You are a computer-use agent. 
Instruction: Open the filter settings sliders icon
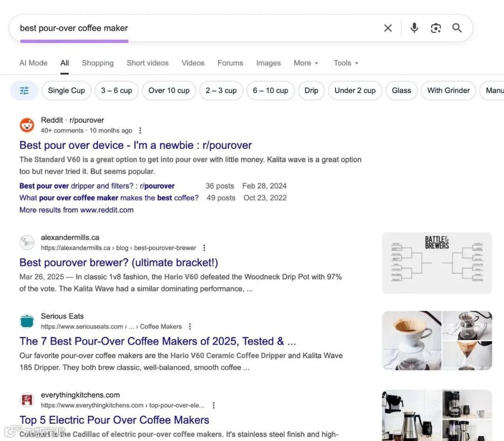(24, 91)
